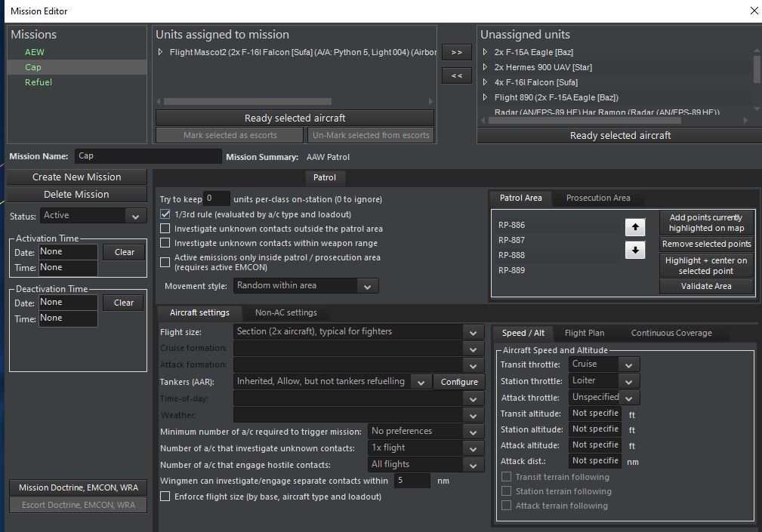The width and height of the screenshot is (762, 532).
Task: Enable investigate unknown contacts within weapon range
Action: pyautogui.click(x=165, y=243)
